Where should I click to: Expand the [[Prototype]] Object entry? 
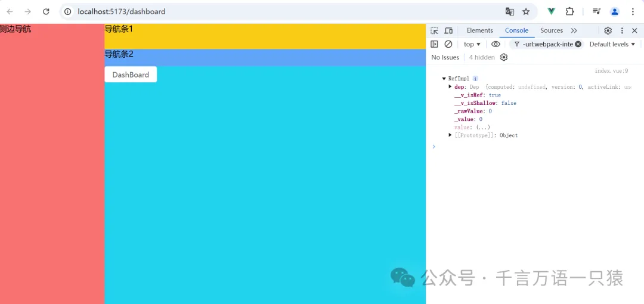tap(450, 135)
